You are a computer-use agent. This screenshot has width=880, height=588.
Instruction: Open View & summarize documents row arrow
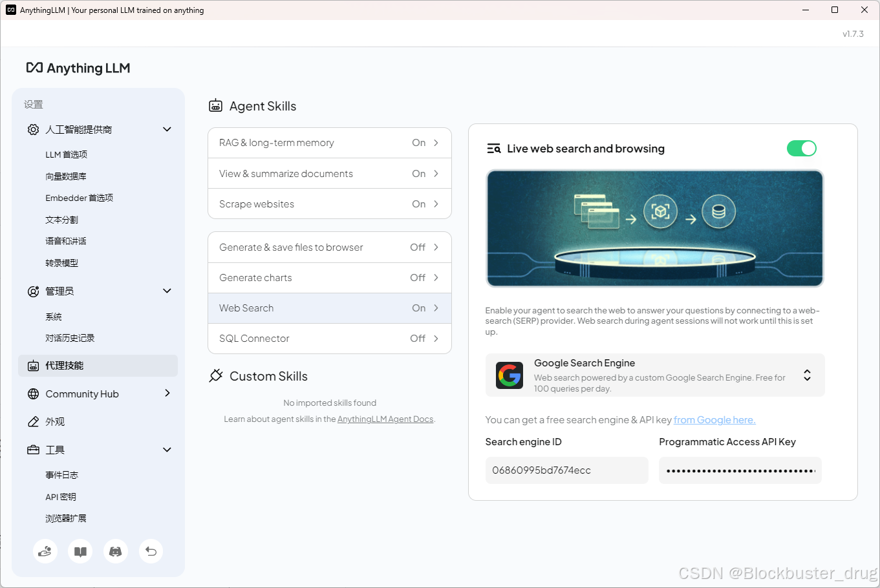click(436, 173)
